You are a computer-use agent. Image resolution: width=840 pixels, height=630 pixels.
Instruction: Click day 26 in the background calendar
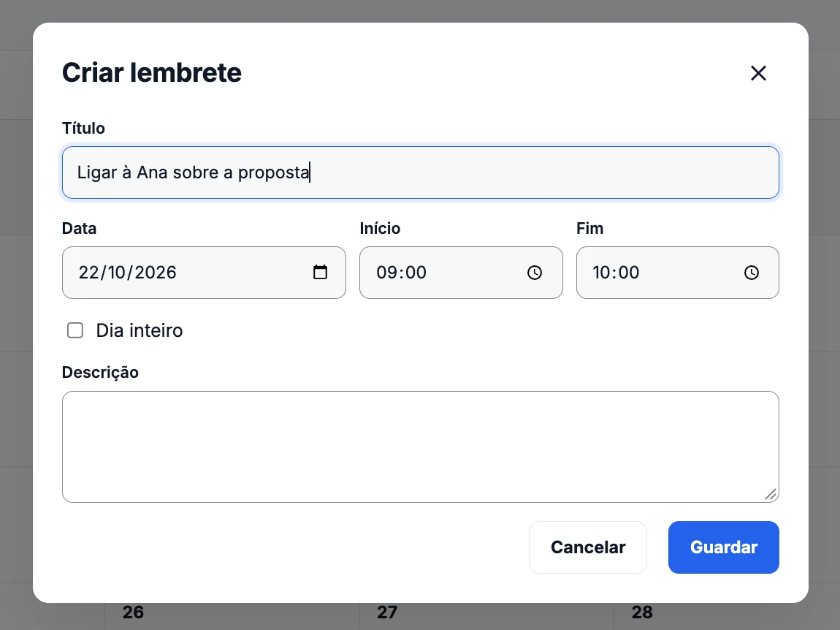click(133, 612)
